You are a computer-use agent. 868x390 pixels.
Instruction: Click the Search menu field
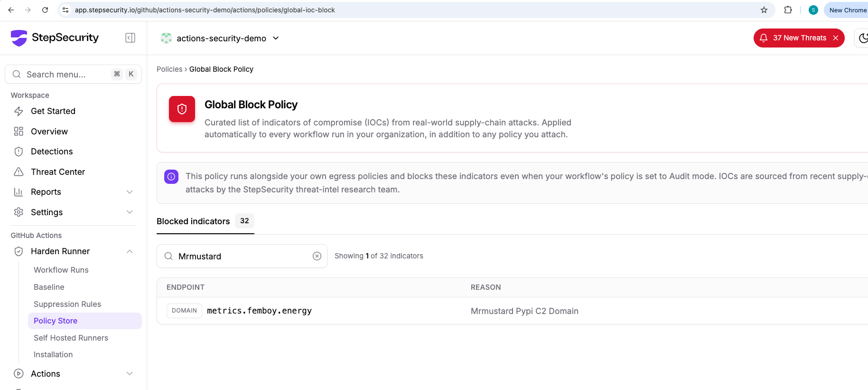tap(73, 74)
